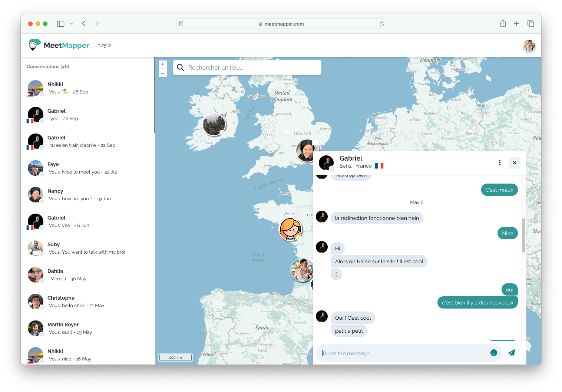Open Gabriel conversation 'tu es en train d'ecrire'
This screenshot has height=392, width=562.
(x=87, y=142)
